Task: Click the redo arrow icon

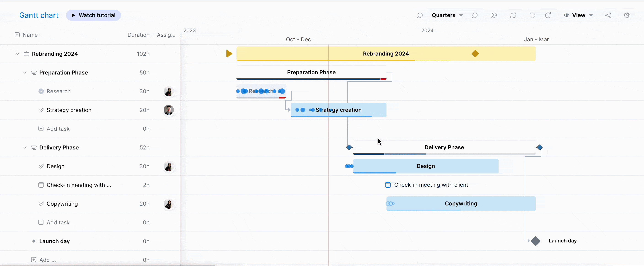Action: pyautogui.click(x=548, y=15)
